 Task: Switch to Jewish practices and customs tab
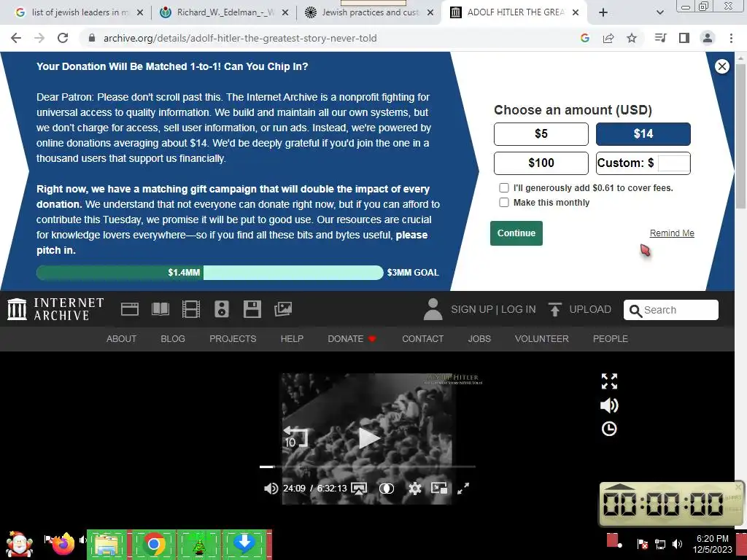coord(367,13)
